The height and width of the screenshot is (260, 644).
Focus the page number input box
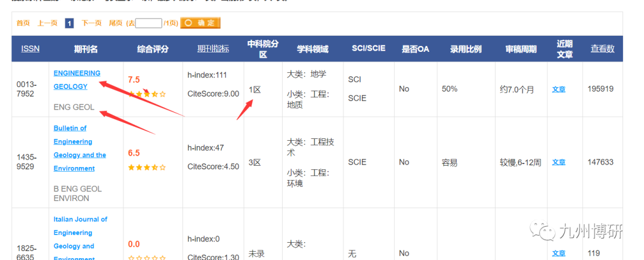pos(148,23)
